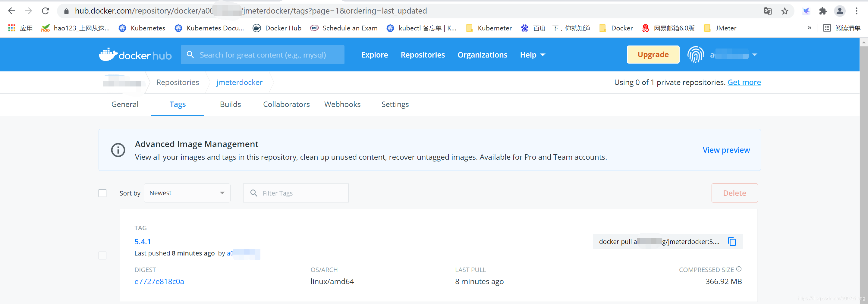Click jmeterdocker breadcrumb
This screenshot has height=304, width=868.
tap(239, 82)
